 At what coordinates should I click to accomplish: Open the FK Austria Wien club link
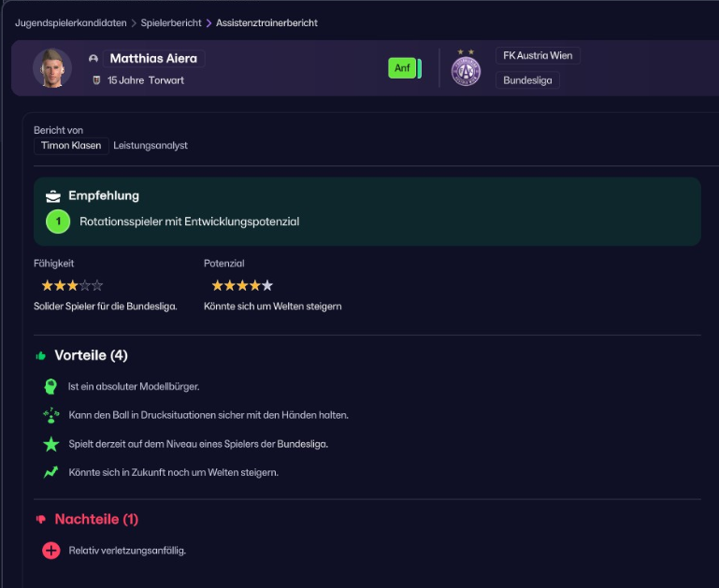click(x=537, y=56)
